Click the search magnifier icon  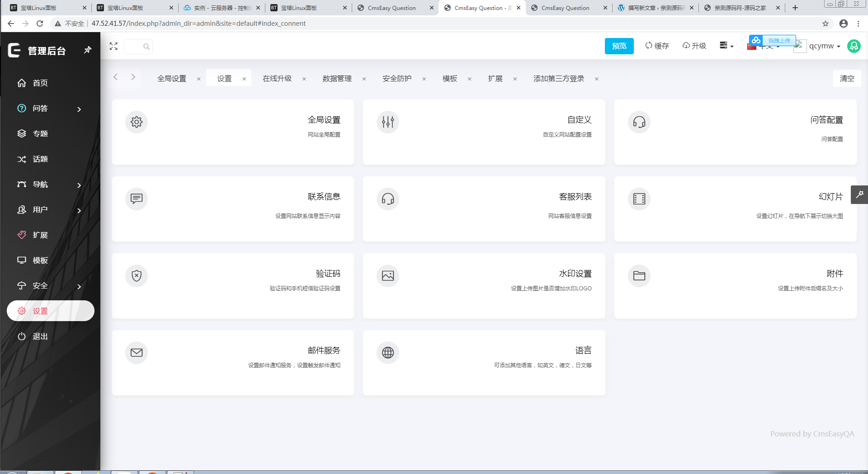(x=146, y=46)
